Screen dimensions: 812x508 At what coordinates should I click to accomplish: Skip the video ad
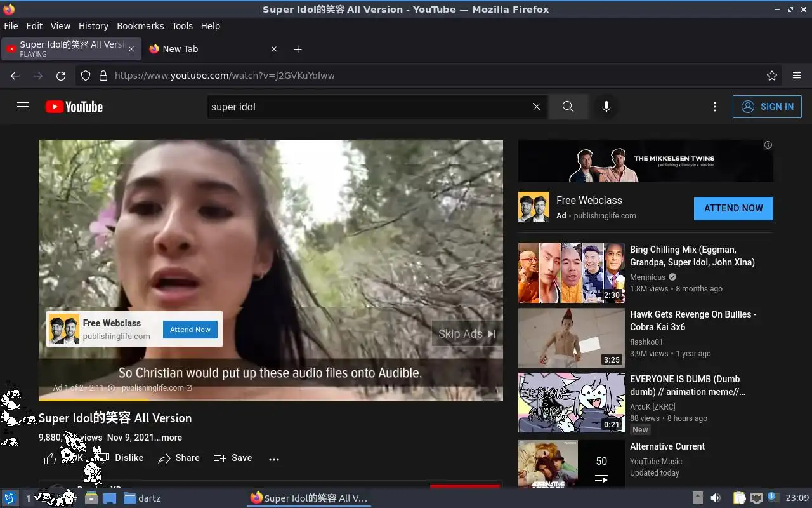[467, 334]
